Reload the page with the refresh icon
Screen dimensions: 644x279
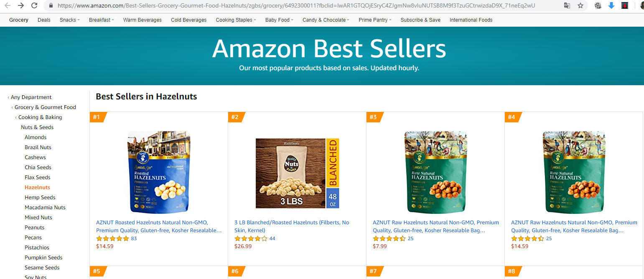pyautogui.click(x=35, y=5)
